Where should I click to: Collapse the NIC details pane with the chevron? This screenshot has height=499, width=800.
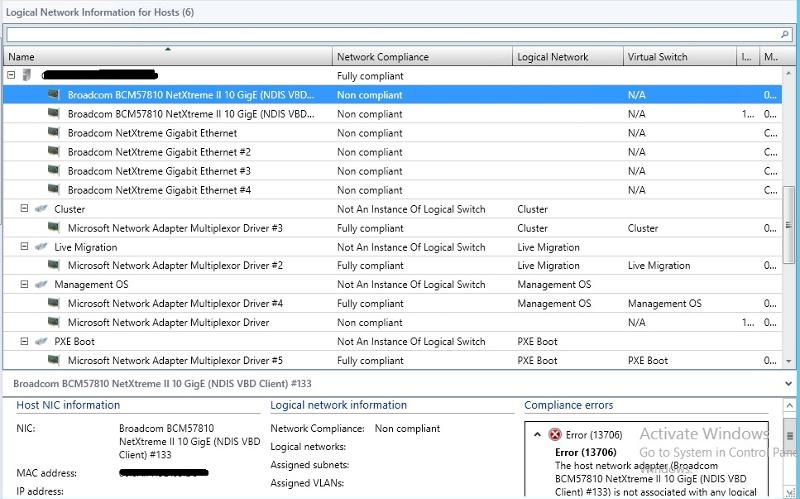(788, 383)
